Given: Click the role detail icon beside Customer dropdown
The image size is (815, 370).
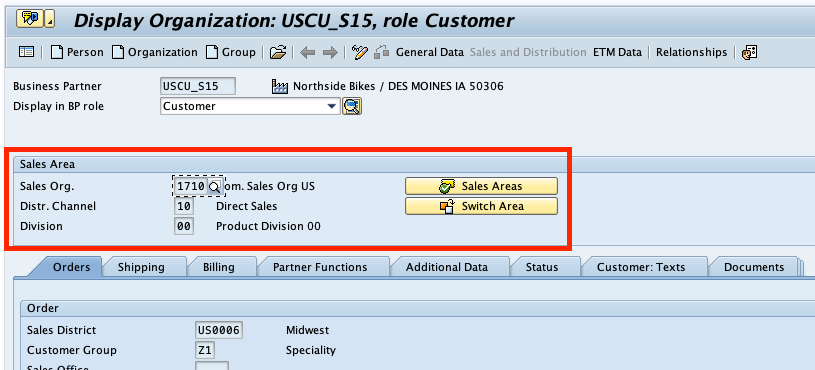Looking at the screenshot, I should tap(352, 107).
